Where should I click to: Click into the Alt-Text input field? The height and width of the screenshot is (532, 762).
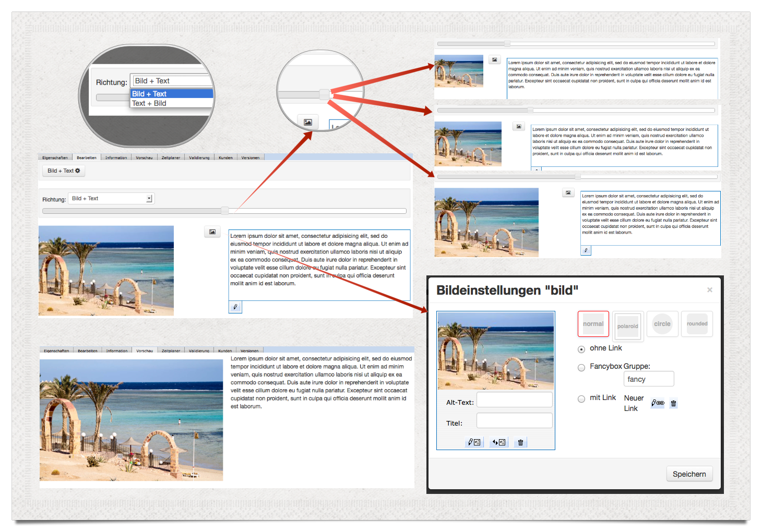coord(514,400)
